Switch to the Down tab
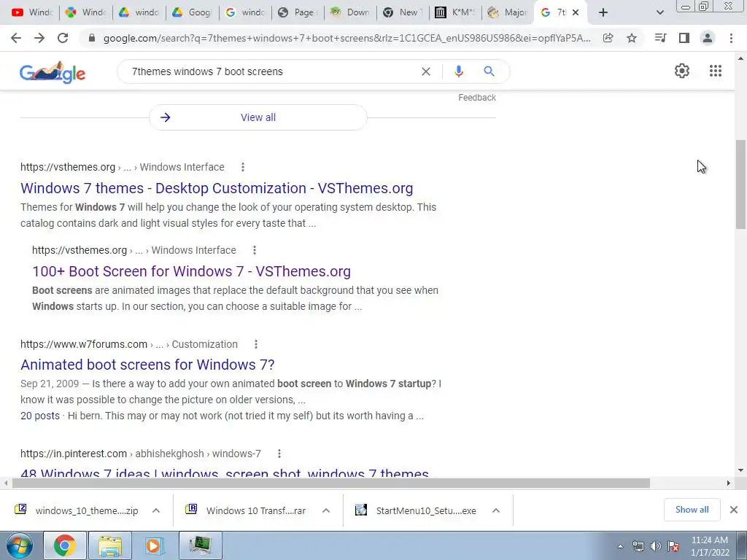Viewport: 747px width, 560px height. [350, 12]
